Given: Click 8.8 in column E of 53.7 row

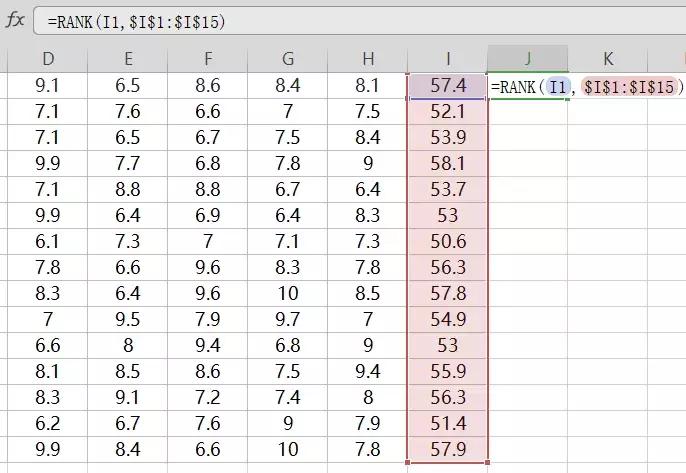Looking at the screenshot, I should point(128,189).
